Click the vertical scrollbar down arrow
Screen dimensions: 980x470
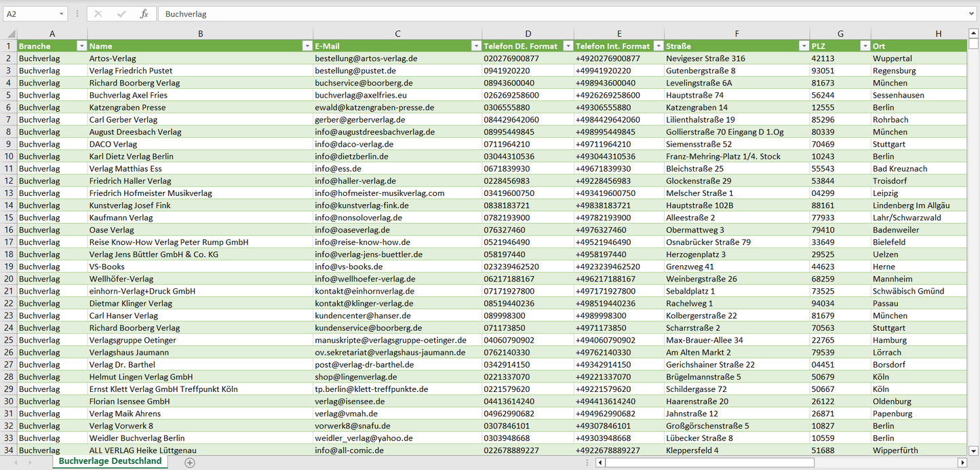[974, 450]
